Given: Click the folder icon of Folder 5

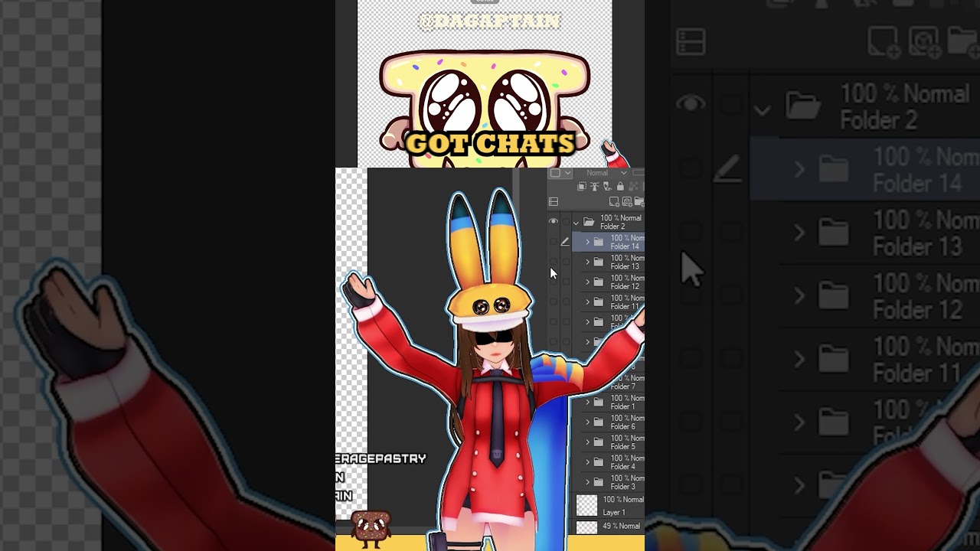Looking at the screenshot, I should (x=599, y=442).
